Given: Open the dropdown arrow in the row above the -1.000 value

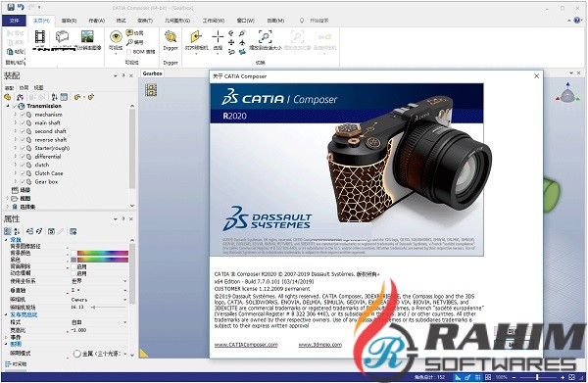Looking at the screenshot, I should (x=124, y=322).
